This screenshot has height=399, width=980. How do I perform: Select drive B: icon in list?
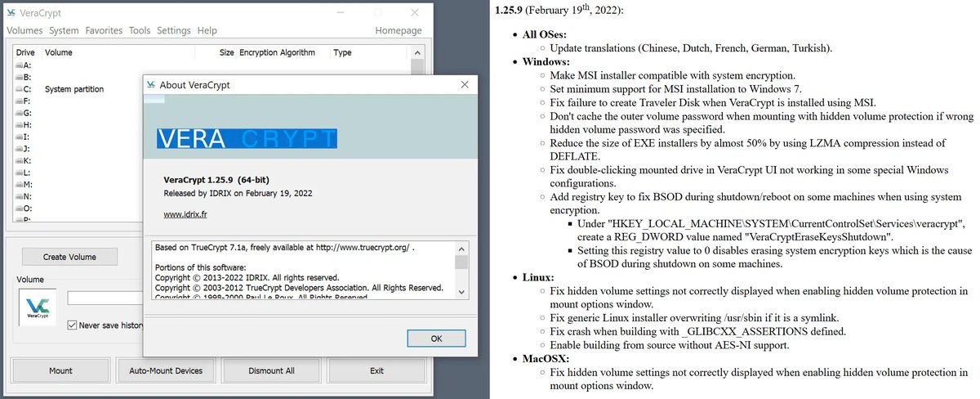pos(19,77)
